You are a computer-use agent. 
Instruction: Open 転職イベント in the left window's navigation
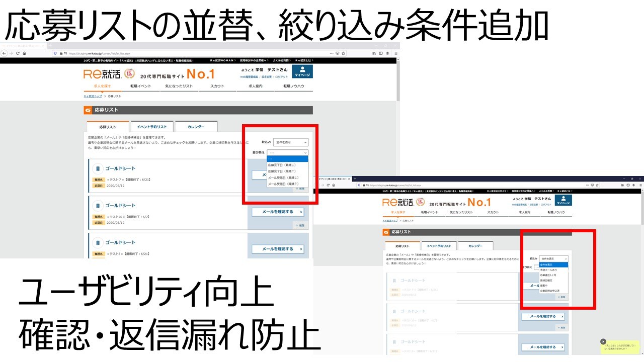click(x=141, y=86)
